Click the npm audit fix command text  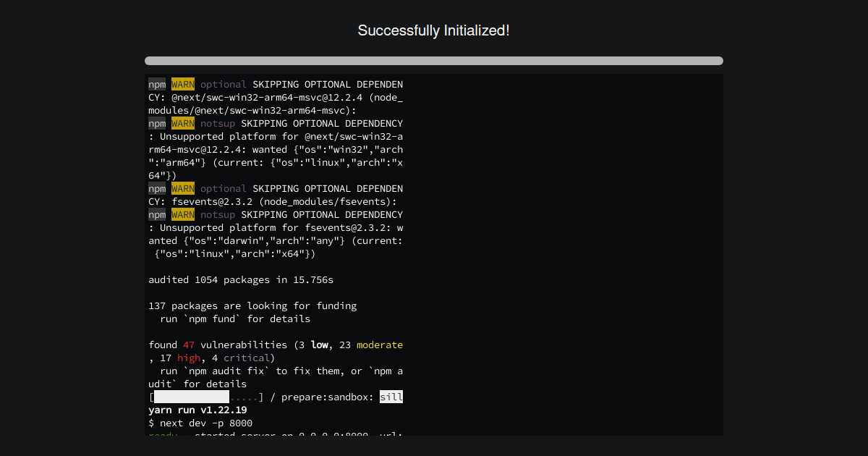[225, 371]
